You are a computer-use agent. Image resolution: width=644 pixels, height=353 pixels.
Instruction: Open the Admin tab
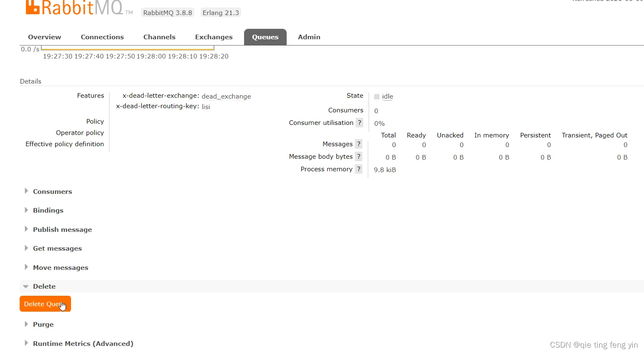[x=309, y=37]
